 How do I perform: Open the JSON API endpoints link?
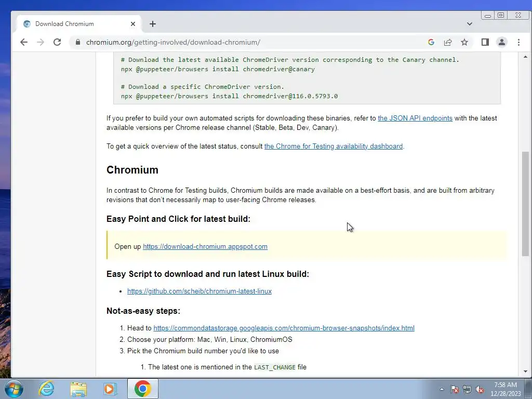(415, 118)
